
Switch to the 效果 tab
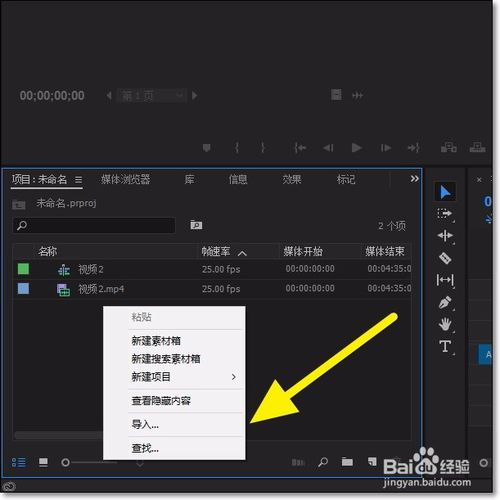tap(292, 179)
